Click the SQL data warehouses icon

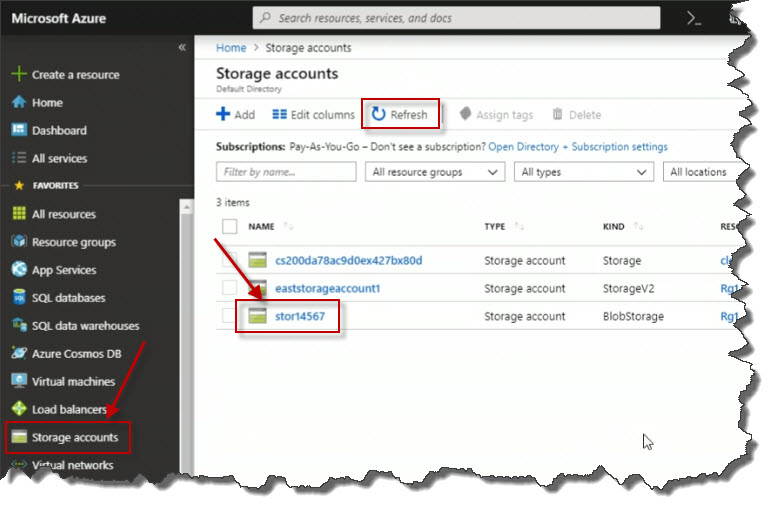19,325
